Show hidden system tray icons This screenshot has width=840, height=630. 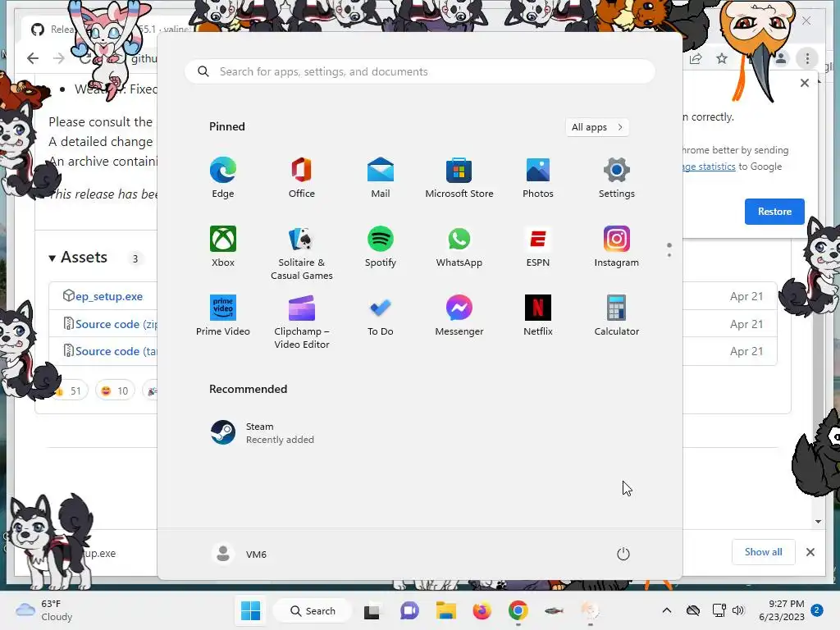[666, 610]
